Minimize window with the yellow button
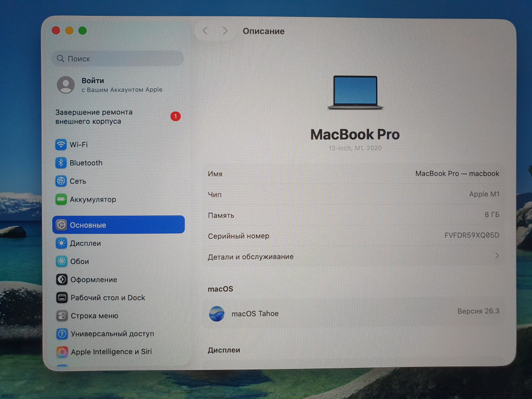532x399 pixels. 69,30
